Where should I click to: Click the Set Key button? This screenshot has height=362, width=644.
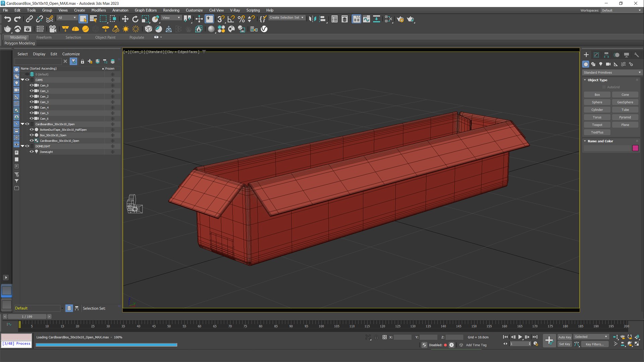click(565, 344)
